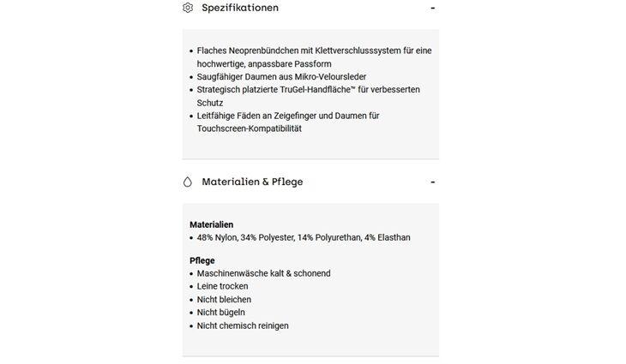Click the Nicht chemisch reinigen care item
Image resolution: width=626 pixels, height=364 pixels.
[243, 325]
